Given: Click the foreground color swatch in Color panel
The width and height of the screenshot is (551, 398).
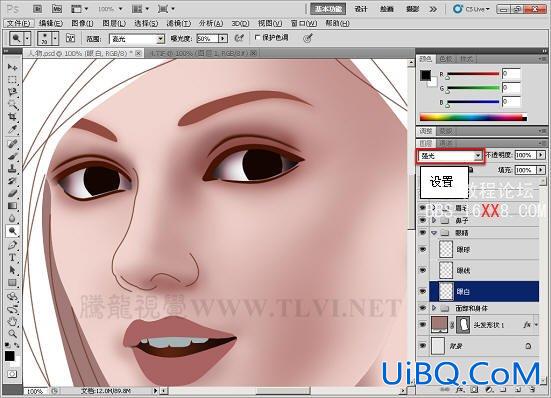Looking at the screenshot, I should tap(426, 75).
